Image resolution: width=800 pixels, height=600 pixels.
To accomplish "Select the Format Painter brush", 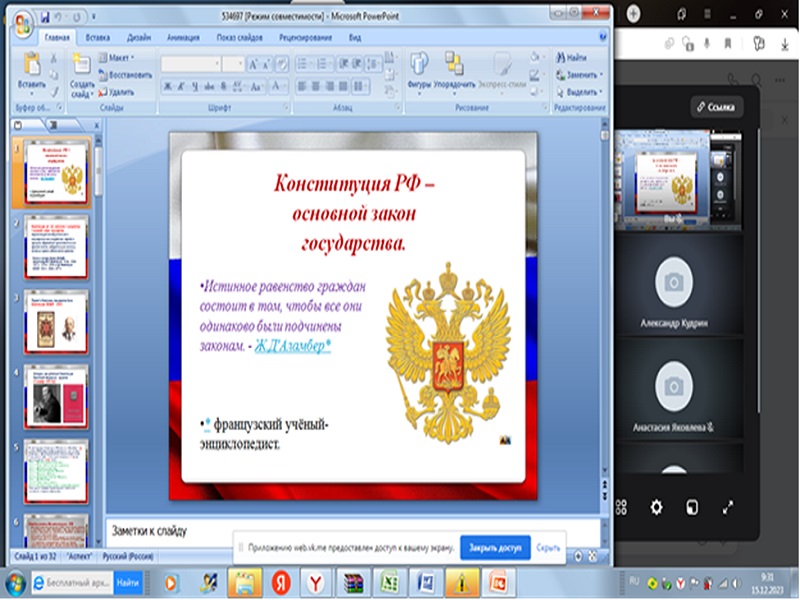I will point(54,92).
